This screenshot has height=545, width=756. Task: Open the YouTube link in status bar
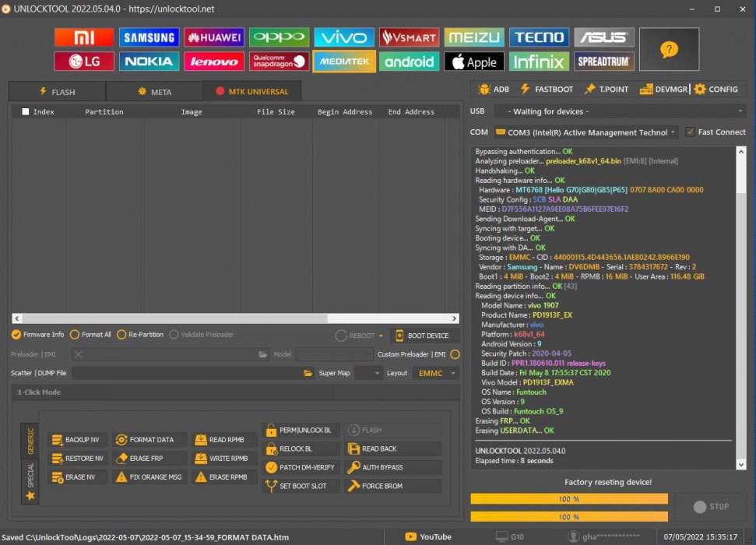pyautogui.click(x=429, y=536)
